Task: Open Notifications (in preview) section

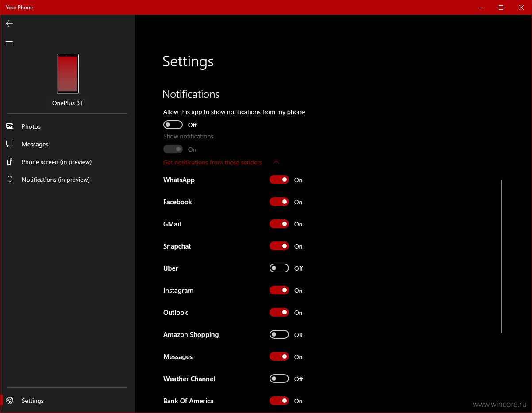Action: tap(67, 180)
